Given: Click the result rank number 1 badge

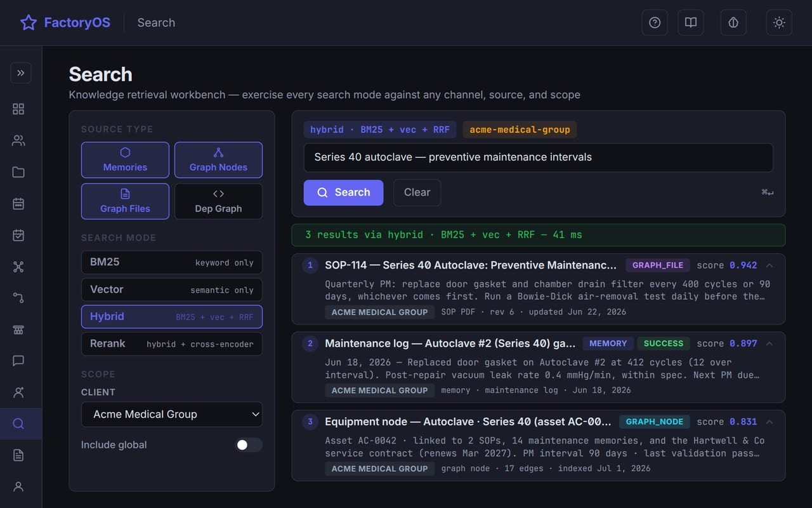Looking at the screenshot, I should (x=310, y=265).
